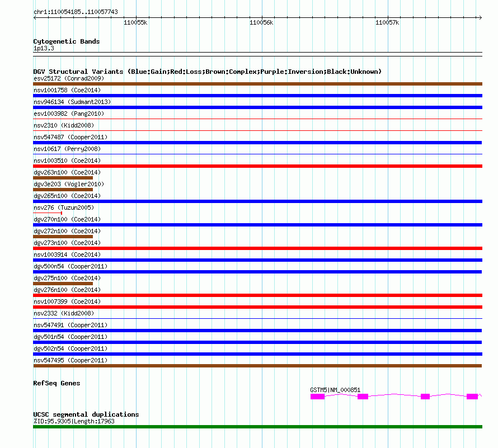Select variant nsv547491 (Cooper2011) label
498x448 pixels.
(x=71, y=325)
